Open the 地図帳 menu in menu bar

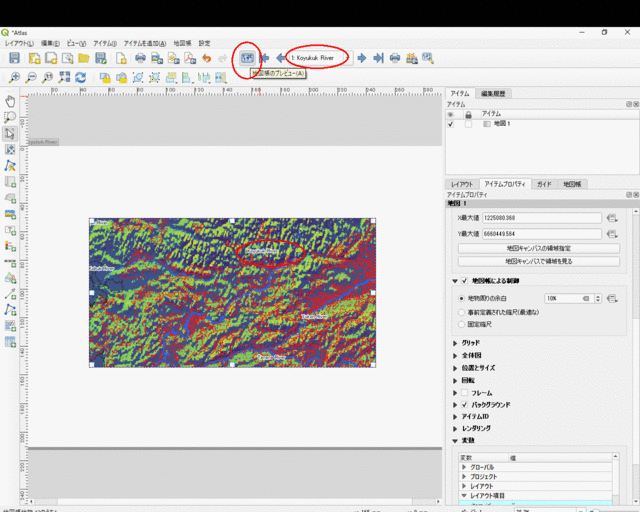pos(182,43)
